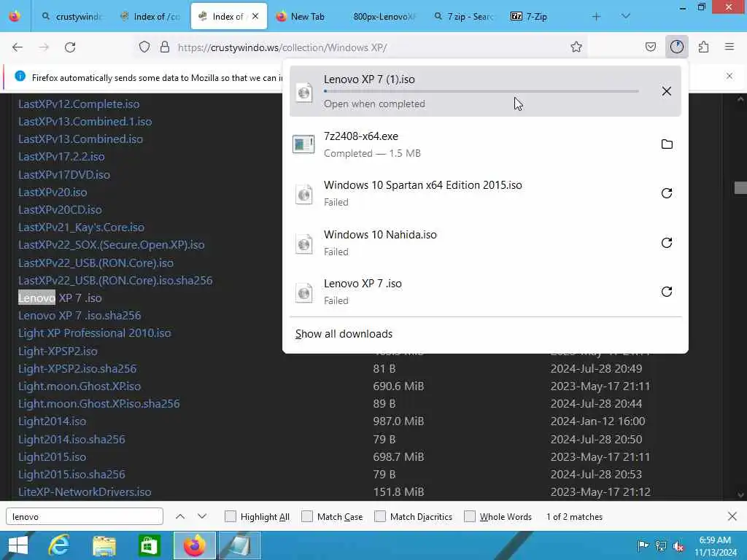Open Light XP Professional 2010.iso link

click(x=94, y=332)
